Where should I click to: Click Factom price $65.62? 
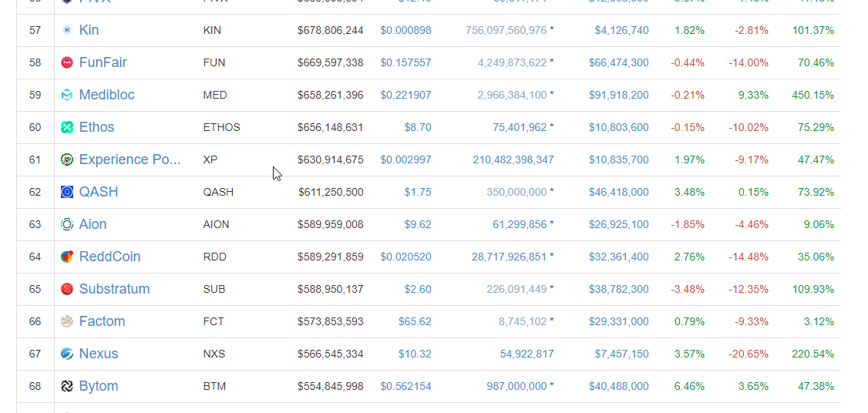[415, 321]
